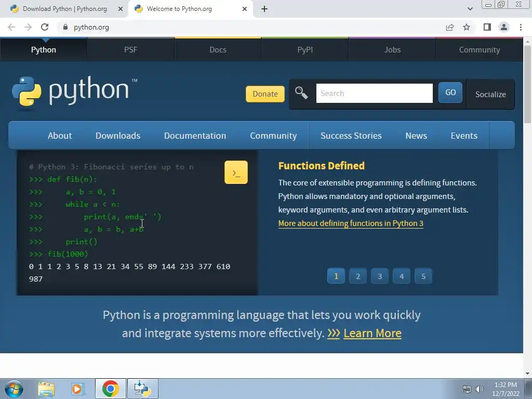The image size is (532, 399).
Task: Open the News menu
Action: 416,136
